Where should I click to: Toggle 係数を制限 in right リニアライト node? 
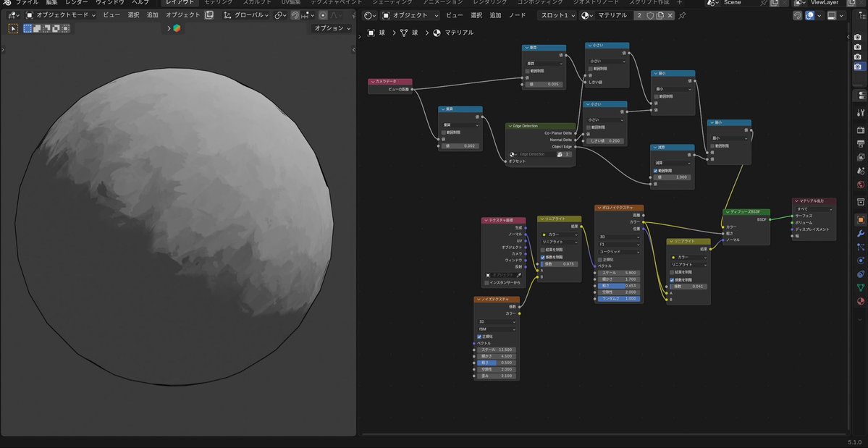pos(672,280)
